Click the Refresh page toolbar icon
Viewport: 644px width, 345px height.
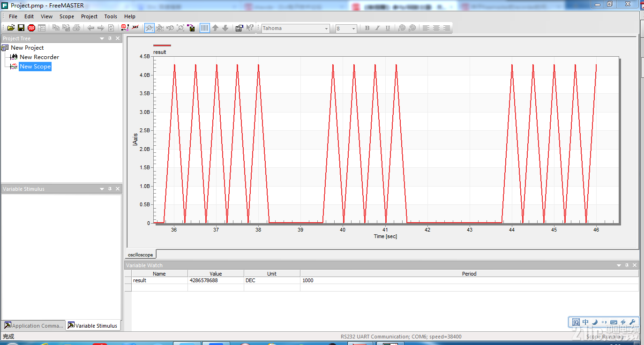pyautogui.click(x=111, y=28)
